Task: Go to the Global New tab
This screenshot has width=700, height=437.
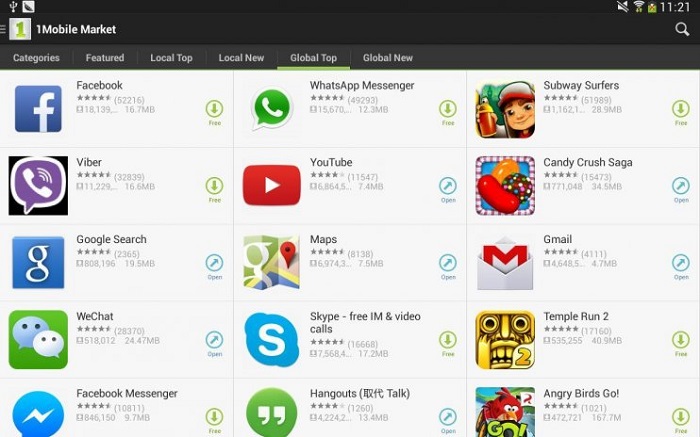Action: (388, 58)
